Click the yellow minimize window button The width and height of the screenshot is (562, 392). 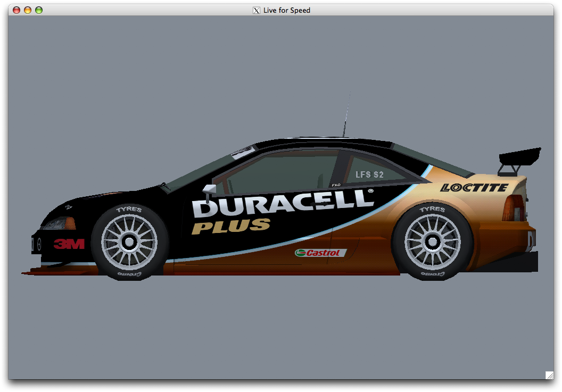coord(28,10)
